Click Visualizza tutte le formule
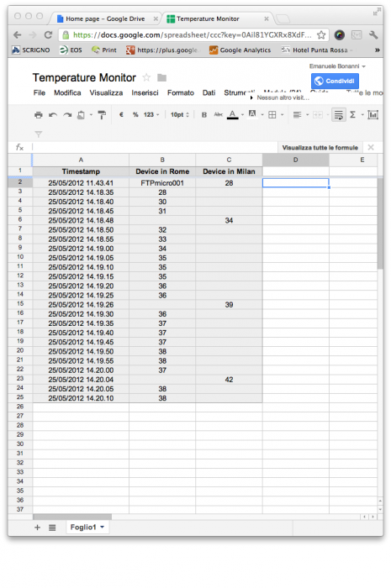This screenshot has height=588, width=391. [x=320, y=148]
